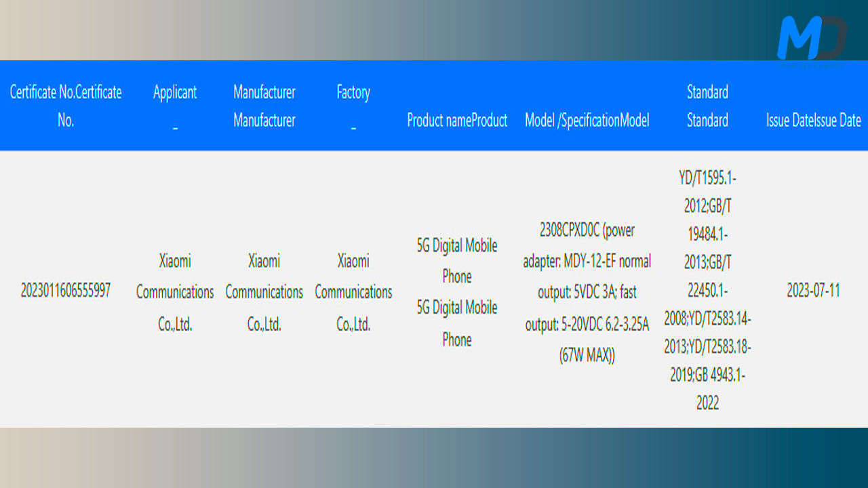Click the Manufacturer column header

[264, 106]
